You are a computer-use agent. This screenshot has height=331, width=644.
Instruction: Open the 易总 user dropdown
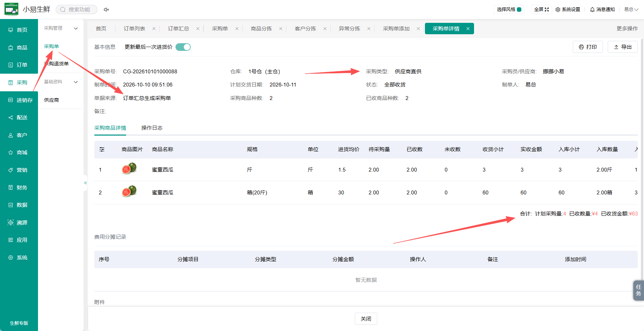pos(631,9)
